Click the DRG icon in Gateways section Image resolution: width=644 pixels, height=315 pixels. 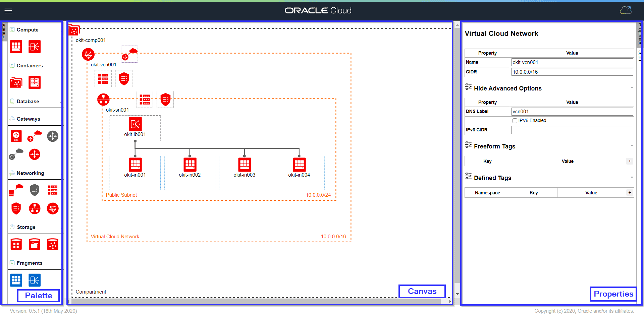click(x=16, y=136)
